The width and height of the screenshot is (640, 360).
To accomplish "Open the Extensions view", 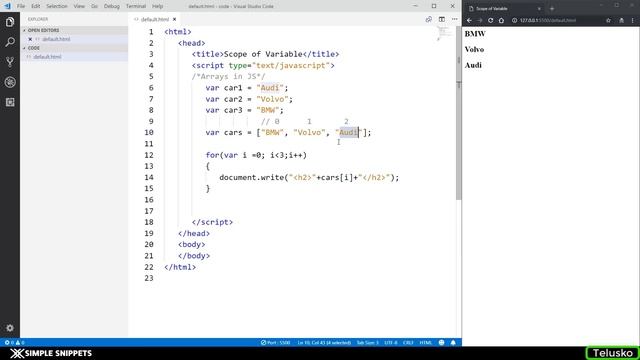I will click(10, 102).
